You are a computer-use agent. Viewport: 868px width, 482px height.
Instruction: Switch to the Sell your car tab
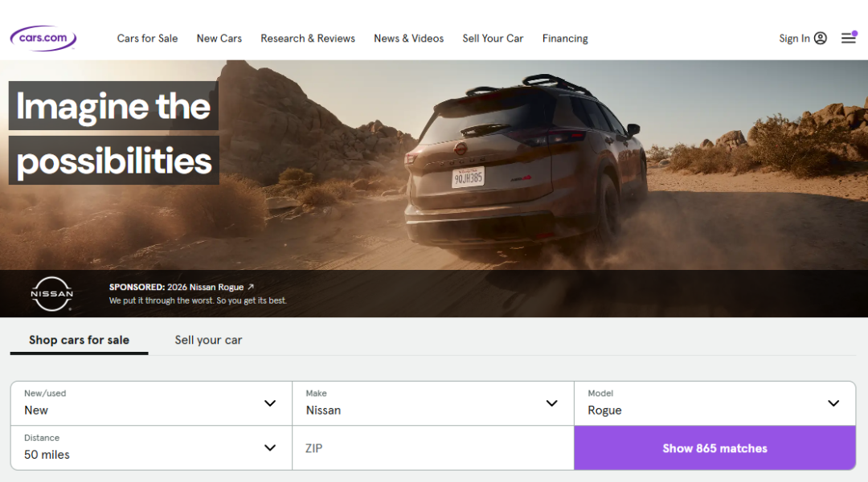pos(209,341)
